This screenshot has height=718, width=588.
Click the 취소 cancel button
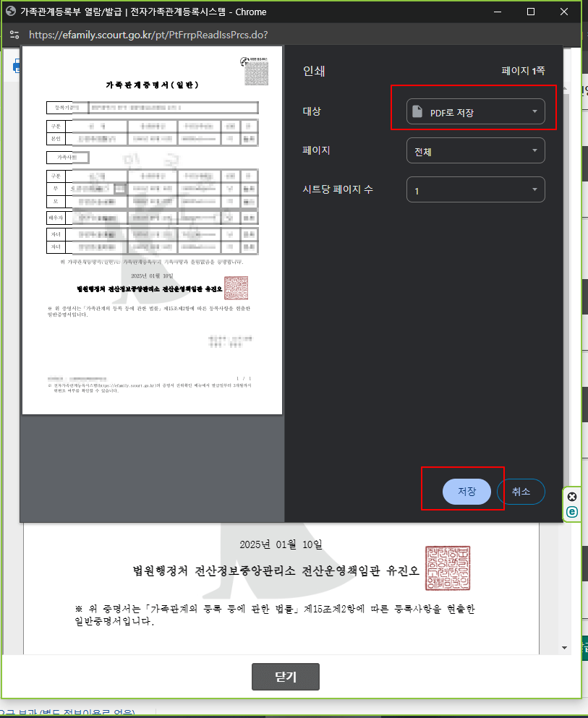coord(521,491)
